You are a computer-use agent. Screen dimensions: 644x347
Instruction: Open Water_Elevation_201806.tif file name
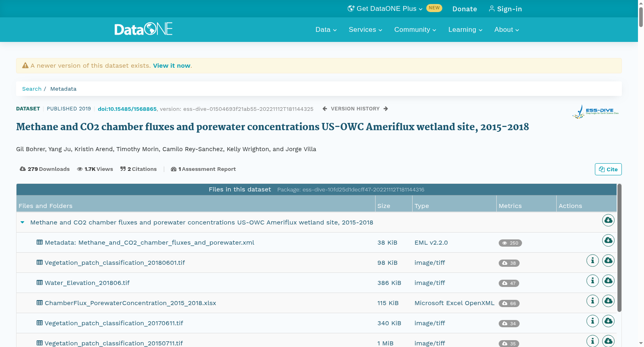(x=87, y=283)
